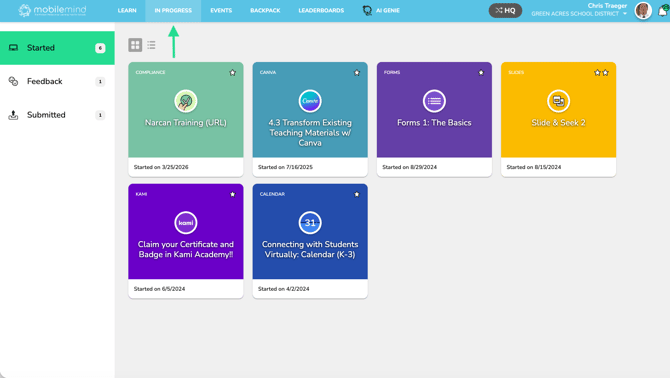Click the star on the Narcan Training card
This screenshot has height=378, width=670.
click(232, 73)
